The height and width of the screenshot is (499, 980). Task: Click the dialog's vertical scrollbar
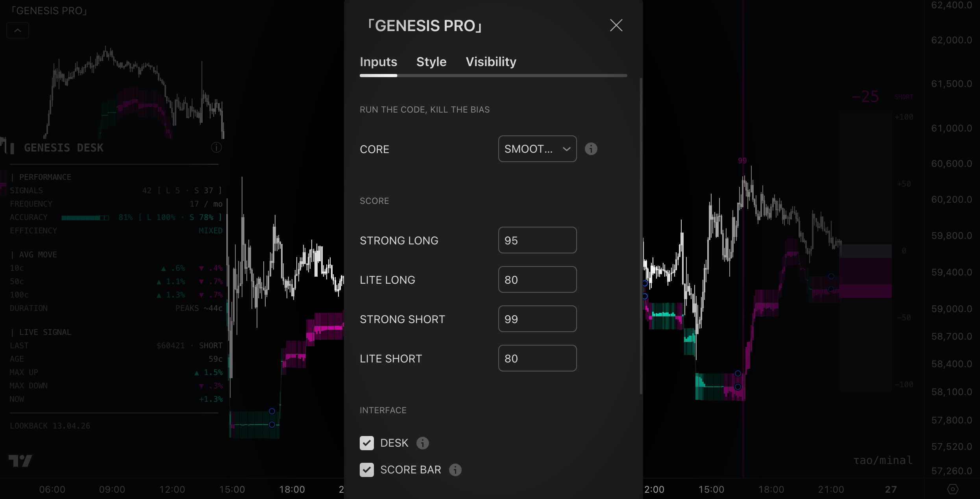point(641,236)
